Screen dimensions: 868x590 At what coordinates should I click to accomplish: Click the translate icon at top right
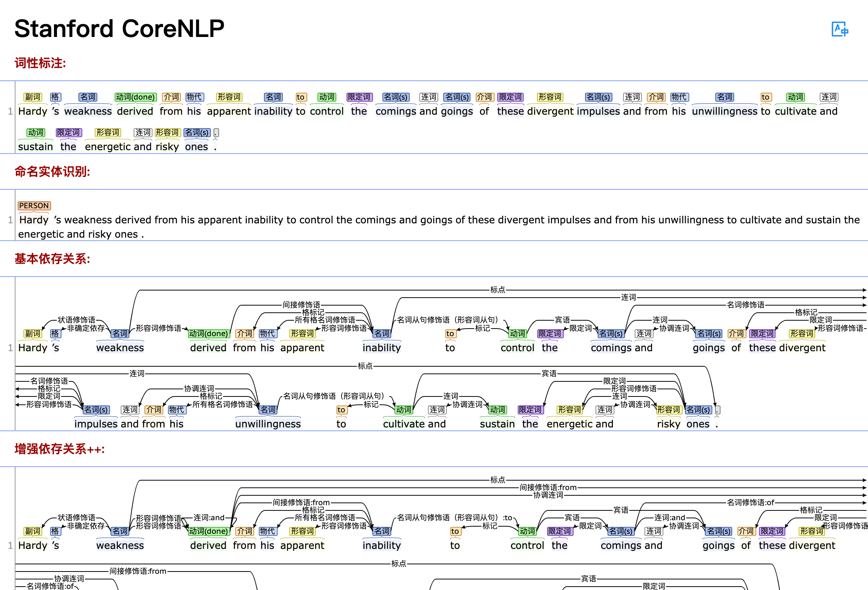[839, 29]
